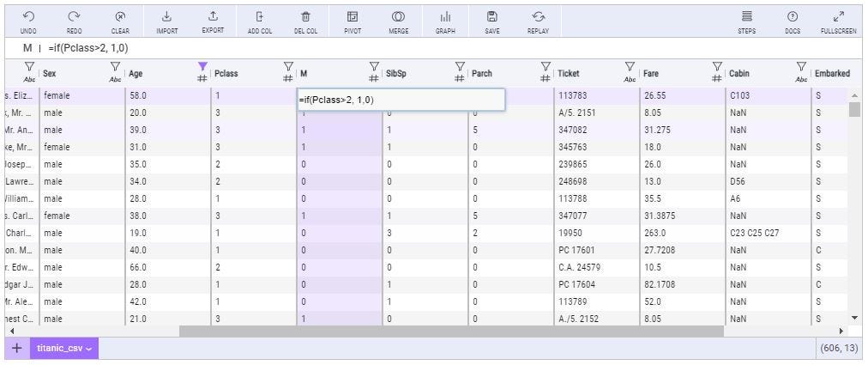
Task: Select the Ticket cell 113783
Action: click(x=597, y=95)
